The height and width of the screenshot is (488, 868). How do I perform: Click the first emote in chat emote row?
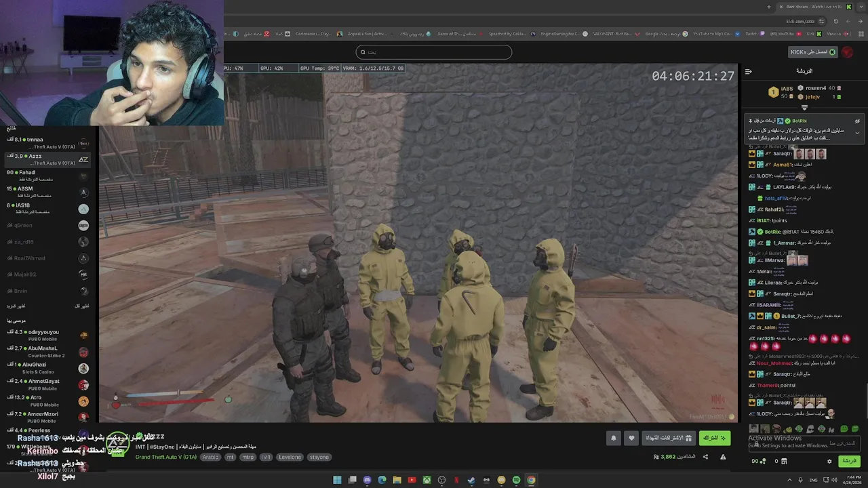pos(754,428)
